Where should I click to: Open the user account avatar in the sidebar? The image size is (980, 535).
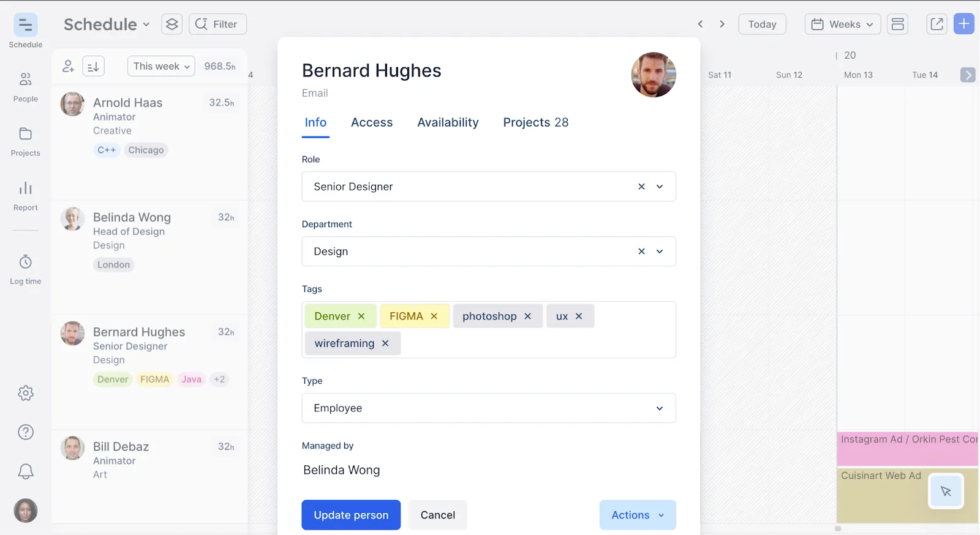click(x=26, y=511)
